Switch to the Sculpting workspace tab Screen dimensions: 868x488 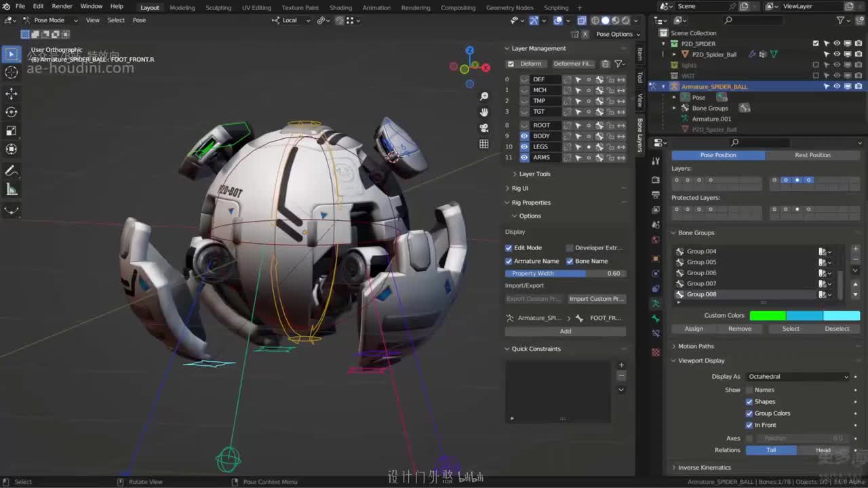coord(218,7)
